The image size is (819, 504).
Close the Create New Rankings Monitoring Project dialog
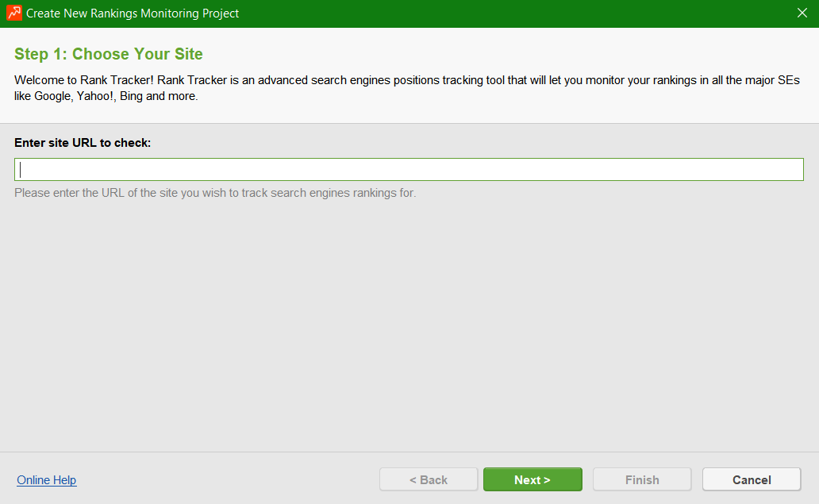pyautogui.click(x=802, y=13)
